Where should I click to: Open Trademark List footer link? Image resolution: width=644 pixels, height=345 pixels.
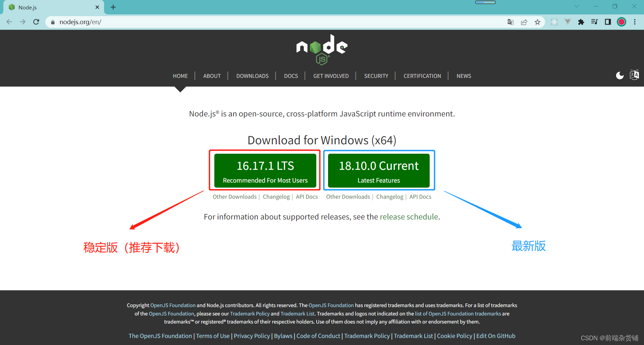[413, 336]
